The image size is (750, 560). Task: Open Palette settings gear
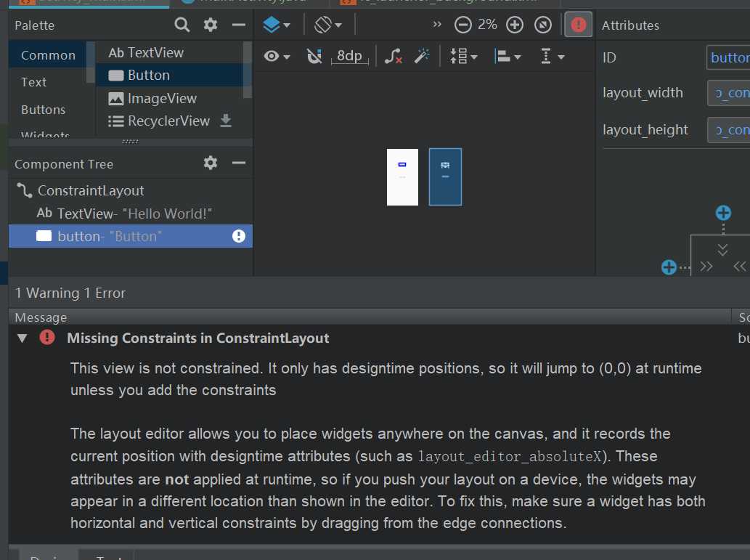coord(211,25)
